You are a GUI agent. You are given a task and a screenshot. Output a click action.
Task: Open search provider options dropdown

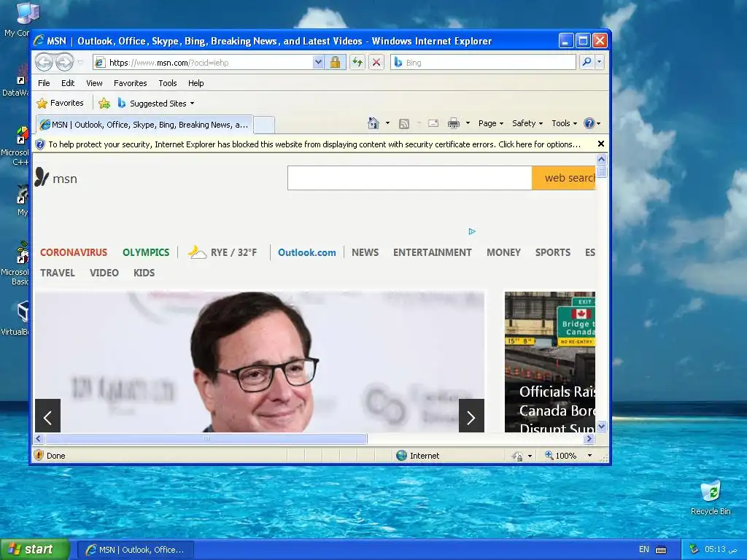(600, 62)
